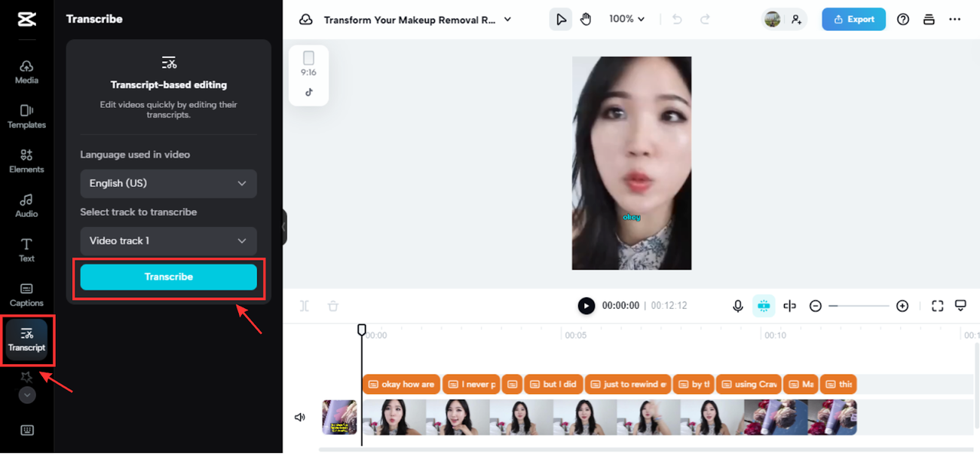This screenshot has height=456, width=980.
Task: Click the invite collaborator icon
Action: pyautogui.click(x=797, y=19)
